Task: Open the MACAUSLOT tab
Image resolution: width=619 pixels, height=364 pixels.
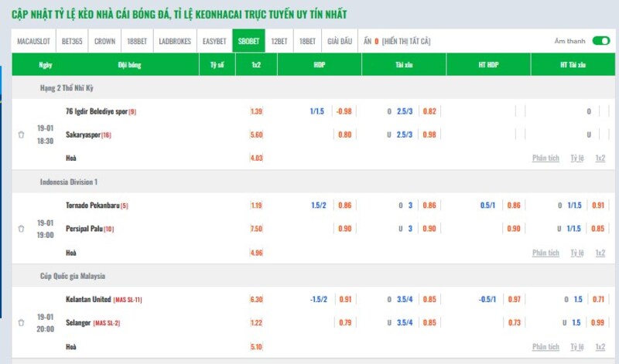Action: coord(34,41)
